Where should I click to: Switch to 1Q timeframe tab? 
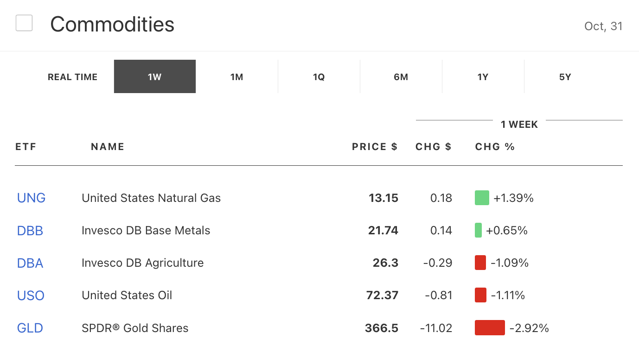pos(319,77)
